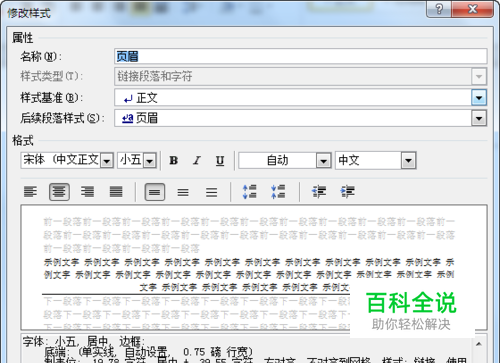The image size is (500, 363).
Task: Click the 后续段落样式(S) label
Action: click(62, 118)
